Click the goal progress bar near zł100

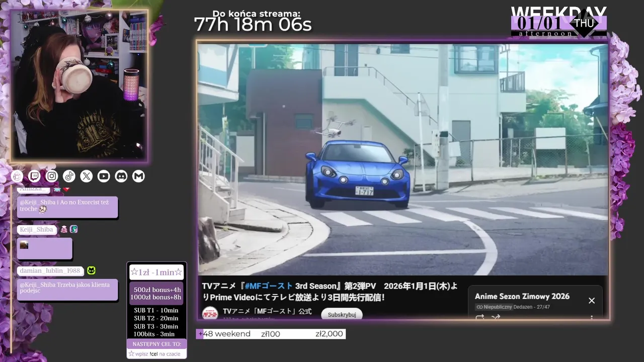[x=271, y=334]
